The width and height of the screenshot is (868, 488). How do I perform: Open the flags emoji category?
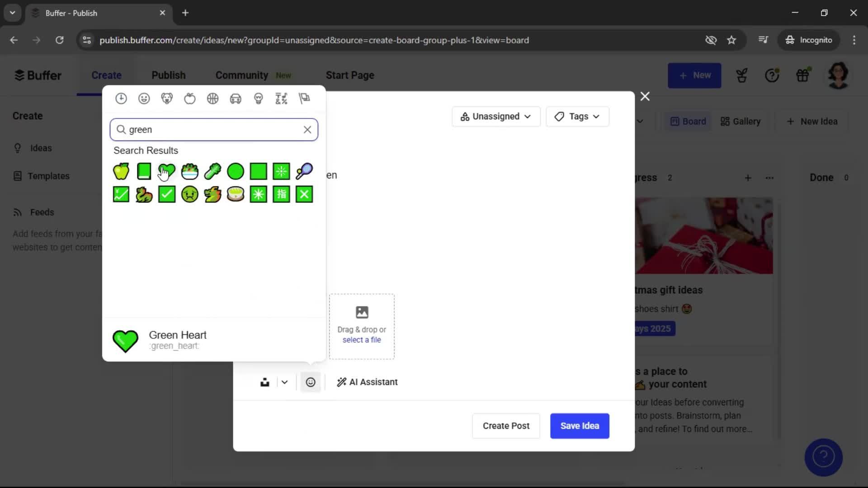304,99
